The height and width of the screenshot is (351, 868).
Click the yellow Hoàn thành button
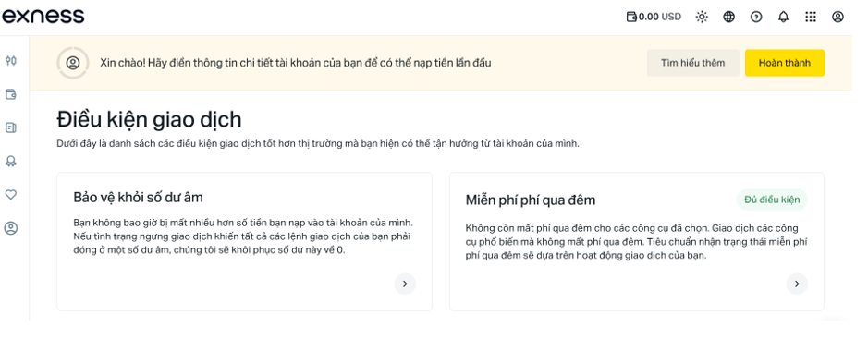click(x=785, y=63)
